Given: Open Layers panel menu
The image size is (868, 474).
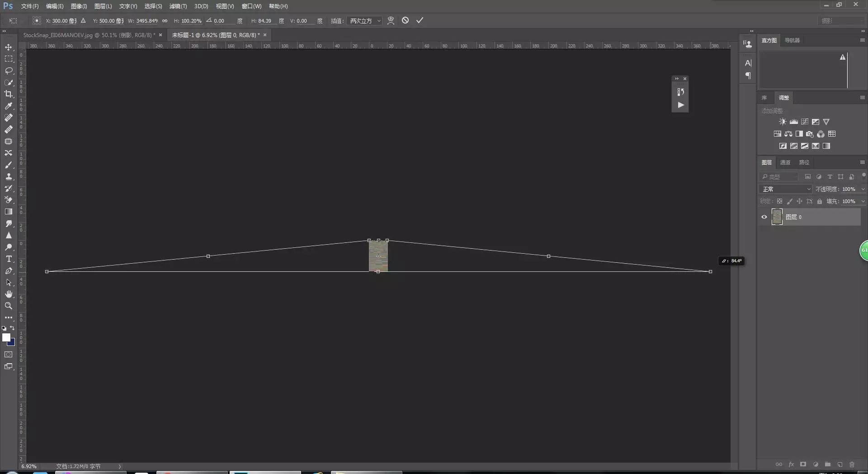Looking at the screenshot, I should point(862,162).
